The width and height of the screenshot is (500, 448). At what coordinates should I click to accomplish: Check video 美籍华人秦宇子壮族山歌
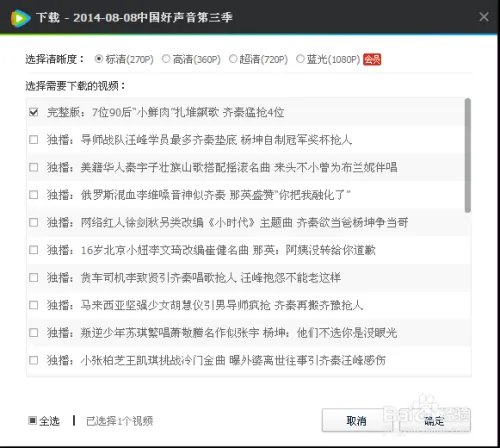click(33, 167)
